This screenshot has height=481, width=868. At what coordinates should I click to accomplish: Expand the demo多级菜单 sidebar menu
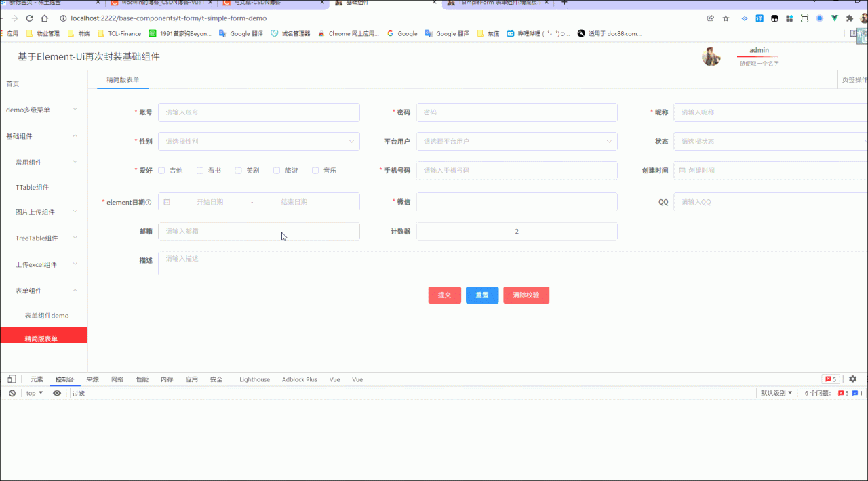43,110
